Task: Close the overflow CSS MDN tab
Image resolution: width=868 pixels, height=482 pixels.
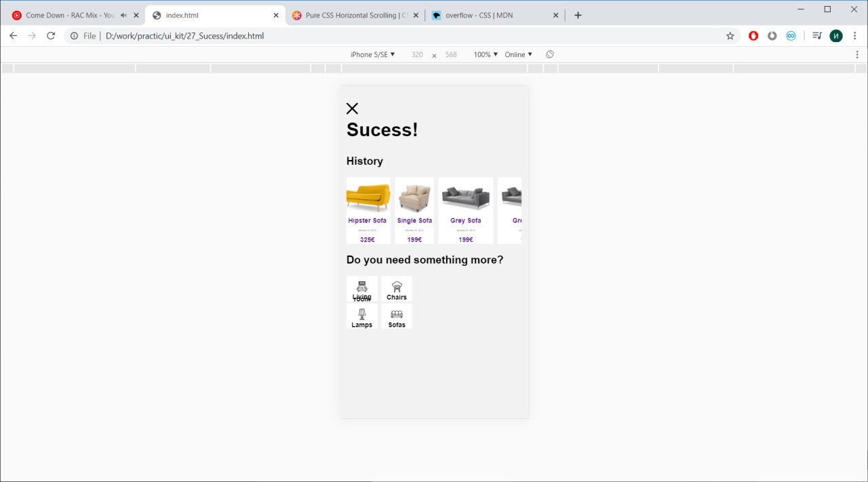Action: (555, 15)
